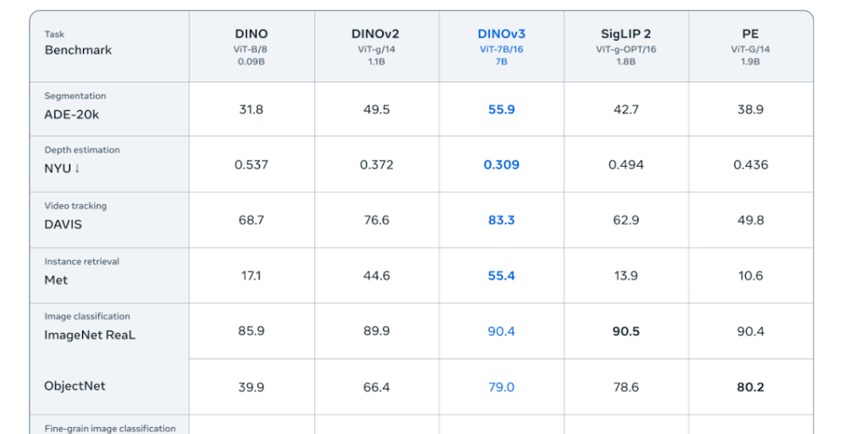
Task: Click the SigLIP 2 column header
Action: 626,34
